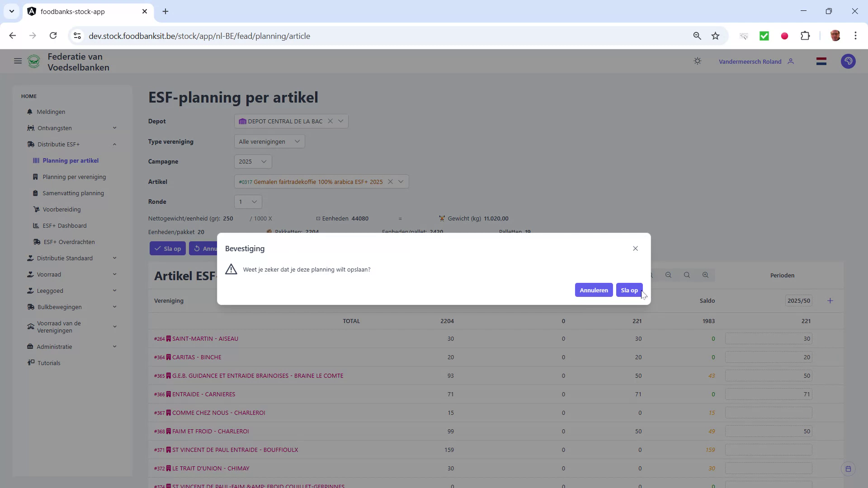Select Planning per vereniging in sidebar
The width and height of the screenshot is (868, 488).
(74, 177)
